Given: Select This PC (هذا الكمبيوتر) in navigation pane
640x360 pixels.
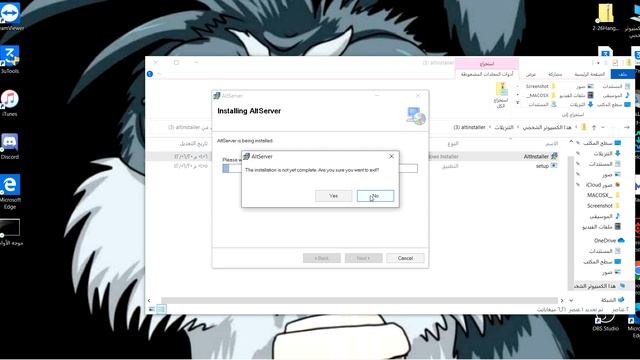Looking at the screenshot, I should [599, 286].
